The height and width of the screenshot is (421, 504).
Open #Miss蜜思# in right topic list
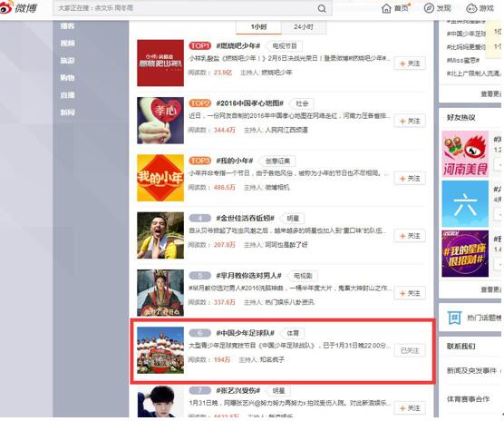tap(463, 60)
